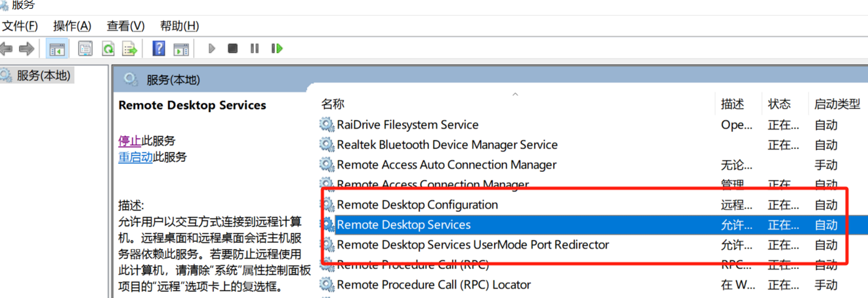This screenshot has width=868, height=298.
Task: Select 服务(本地) in the left tree
Action: 43,76
